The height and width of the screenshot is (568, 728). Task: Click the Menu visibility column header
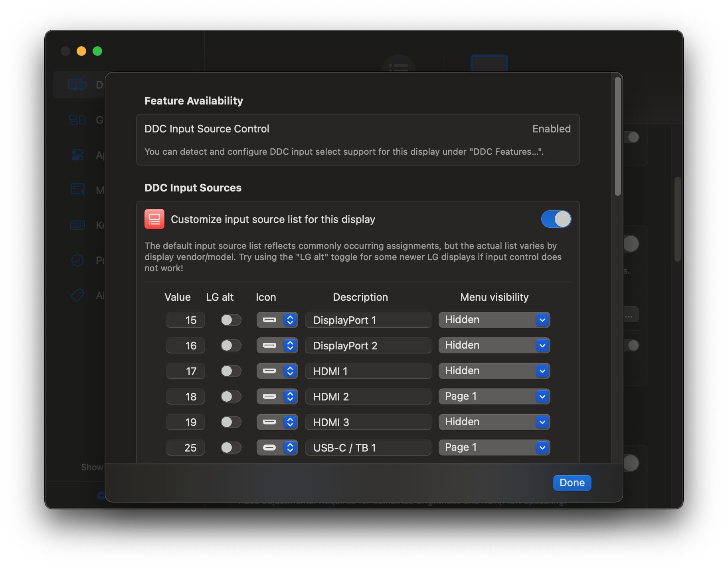coord(494,297)
